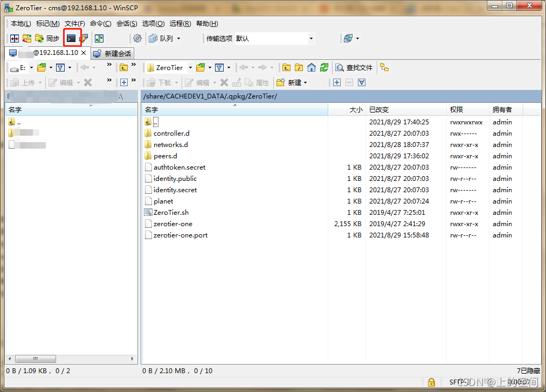The width and height of the screenshot is (546, 392).
Task: Click the Synchronize Browsing toolbar icon
Action: (27, 38)
